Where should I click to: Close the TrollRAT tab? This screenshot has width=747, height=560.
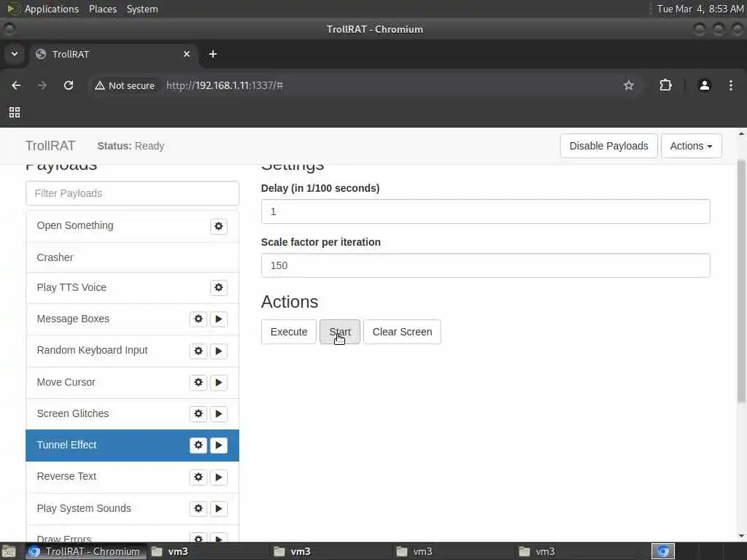tap(187, 54)
